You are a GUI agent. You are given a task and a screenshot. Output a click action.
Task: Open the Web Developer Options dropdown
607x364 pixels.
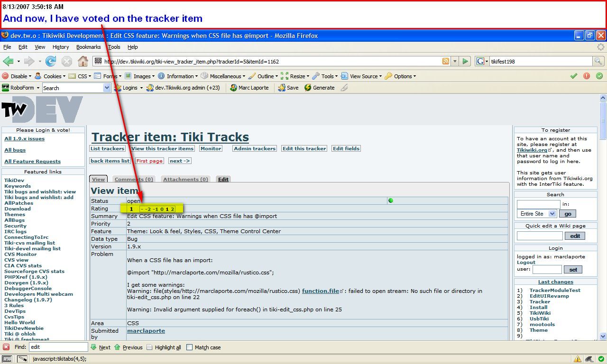pyautogui.click(x=400, y=76)
